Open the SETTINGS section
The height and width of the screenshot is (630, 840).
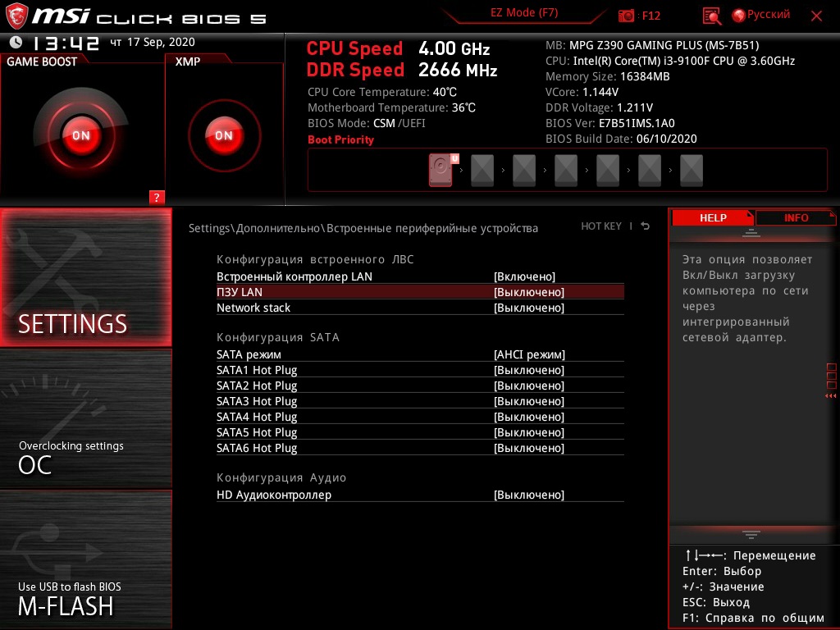point(85,277)
